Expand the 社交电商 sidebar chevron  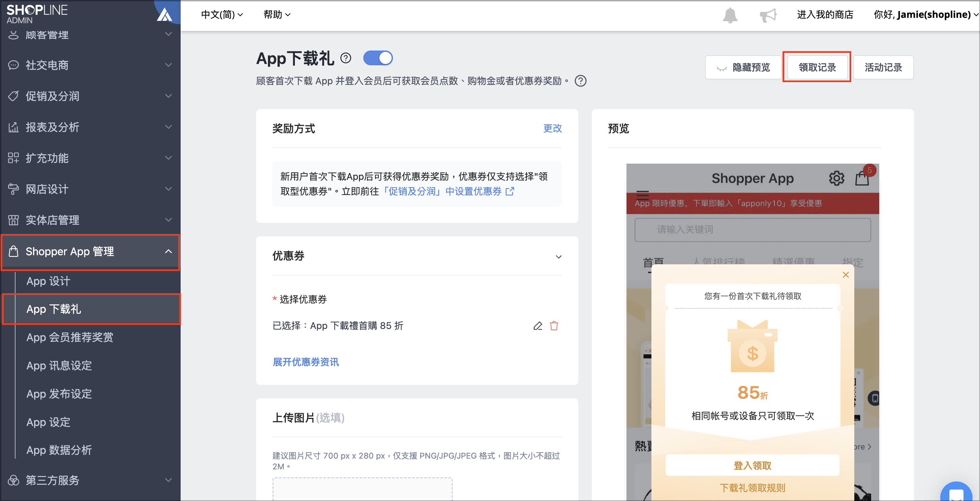(168, 65)
